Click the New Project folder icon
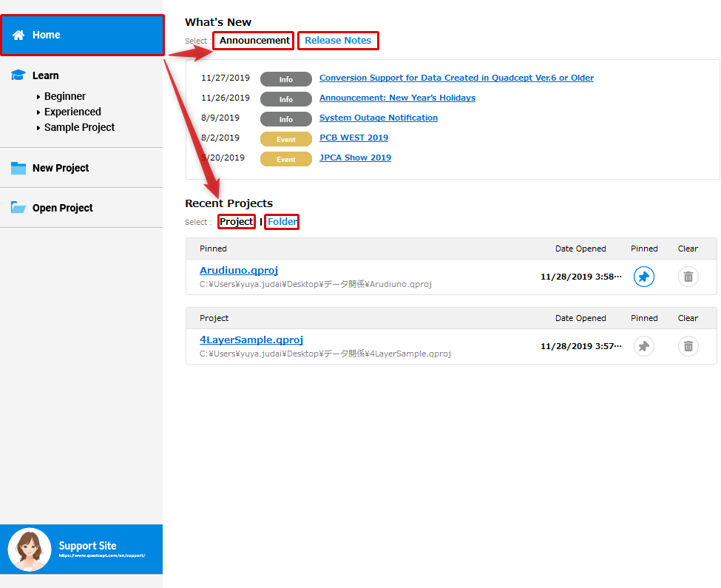The image size is (721, 588). 18,168
